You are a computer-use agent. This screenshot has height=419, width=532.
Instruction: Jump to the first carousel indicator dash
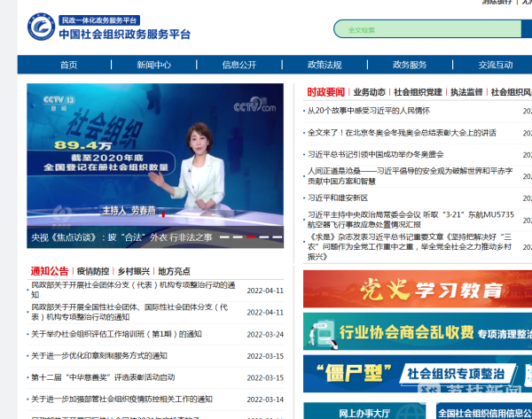click(224, 237)
